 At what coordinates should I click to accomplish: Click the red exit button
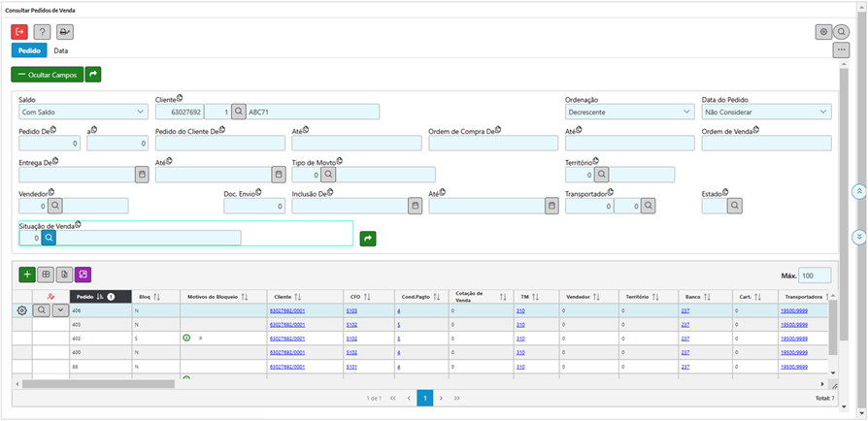click(x=19, y=32)
